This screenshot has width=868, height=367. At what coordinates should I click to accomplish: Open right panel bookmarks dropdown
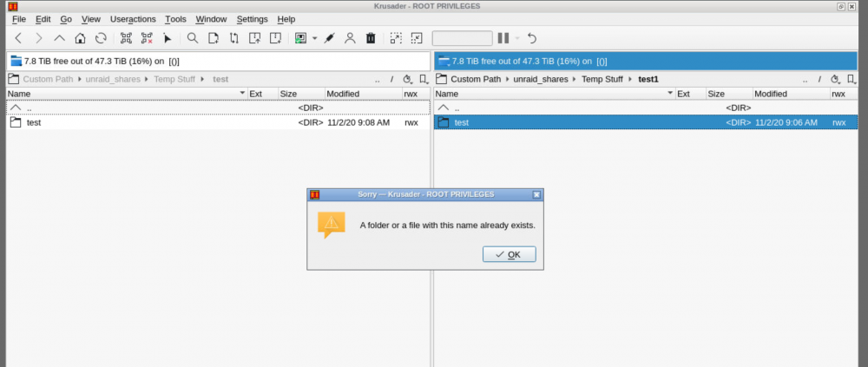(x=852, y=79)
